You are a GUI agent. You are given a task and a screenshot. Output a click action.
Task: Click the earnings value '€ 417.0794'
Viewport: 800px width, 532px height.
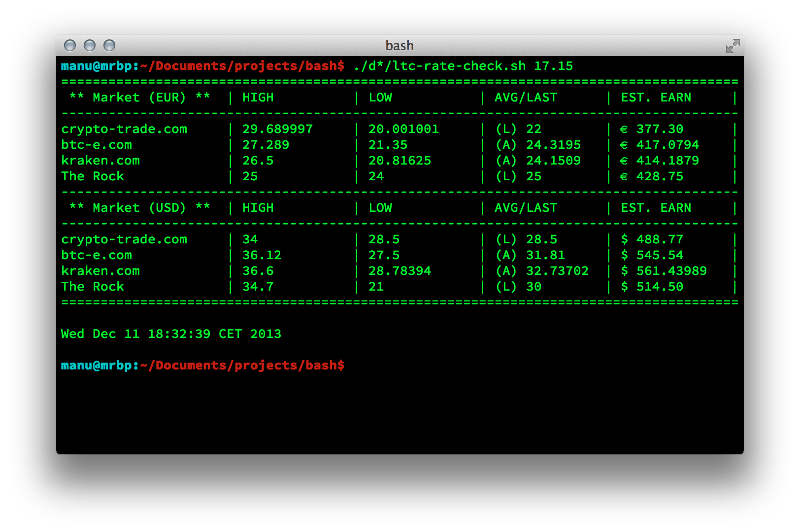point(660,145)
